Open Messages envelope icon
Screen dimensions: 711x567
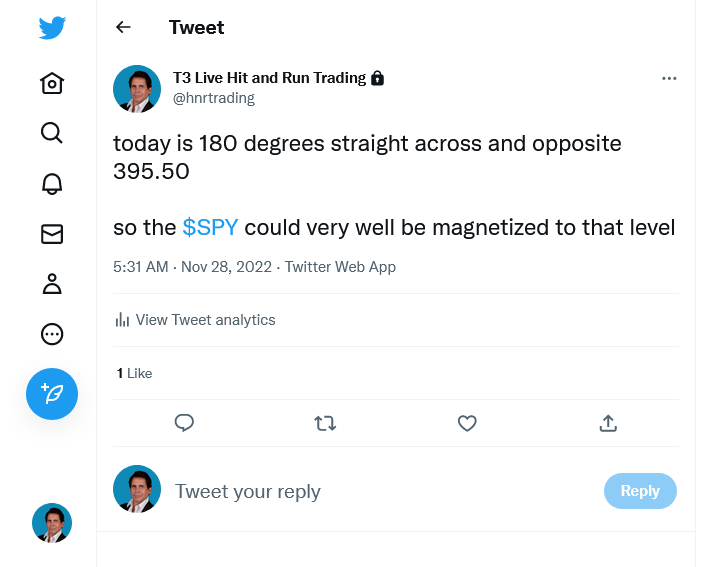click(52, 234)
